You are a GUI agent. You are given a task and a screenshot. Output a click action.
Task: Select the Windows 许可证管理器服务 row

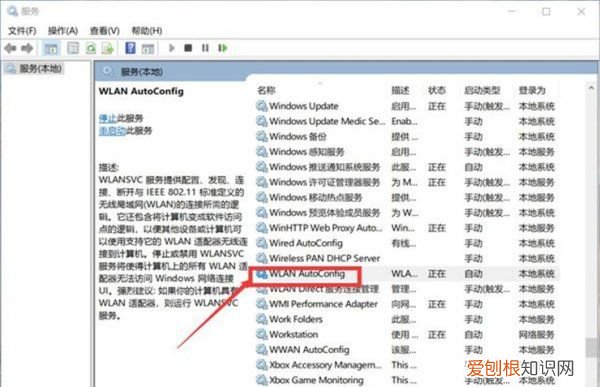coord(406,182)
